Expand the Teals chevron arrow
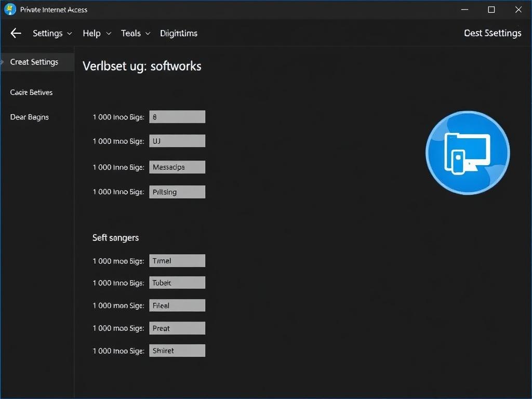Viewport: 532px width, 399px height. pos(148,34)
